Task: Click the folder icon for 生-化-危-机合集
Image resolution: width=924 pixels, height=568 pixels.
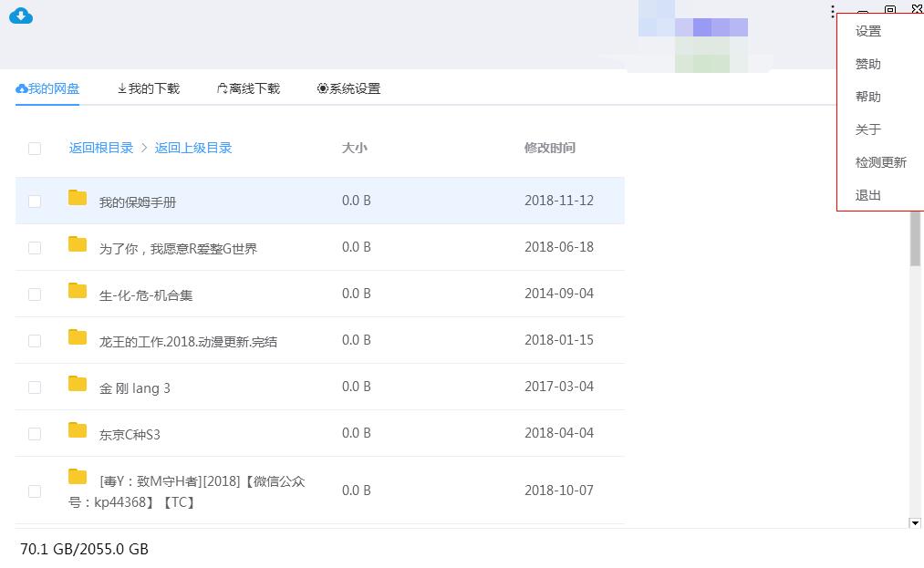Action: [78, 291]
